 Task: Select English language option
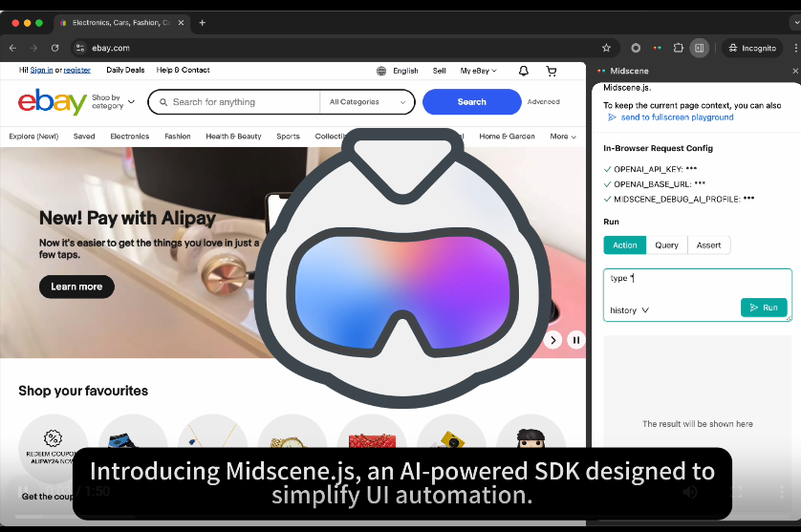(405, 71)
